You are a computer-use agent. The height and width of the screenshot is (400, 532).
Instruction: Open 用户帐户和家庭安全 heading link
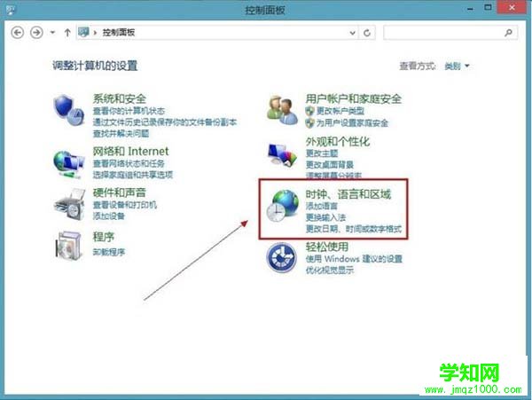tap(353, 98)
